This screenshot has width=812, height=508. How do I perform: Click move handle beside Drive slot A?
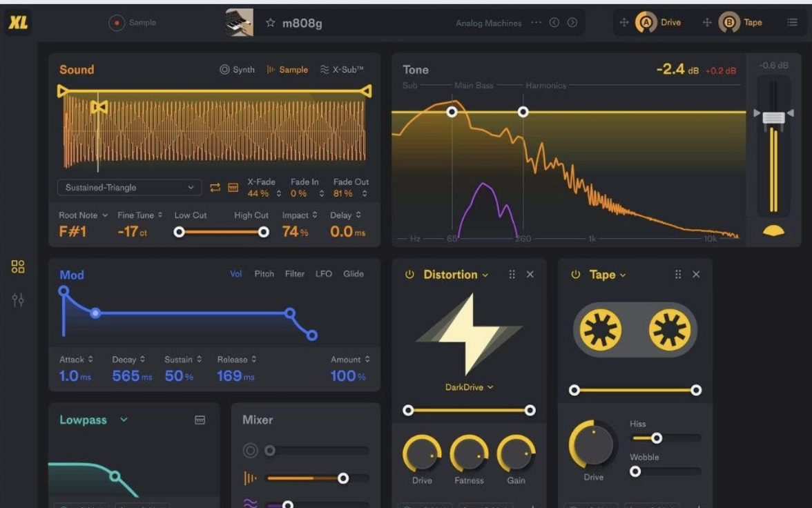coord(624,22)
